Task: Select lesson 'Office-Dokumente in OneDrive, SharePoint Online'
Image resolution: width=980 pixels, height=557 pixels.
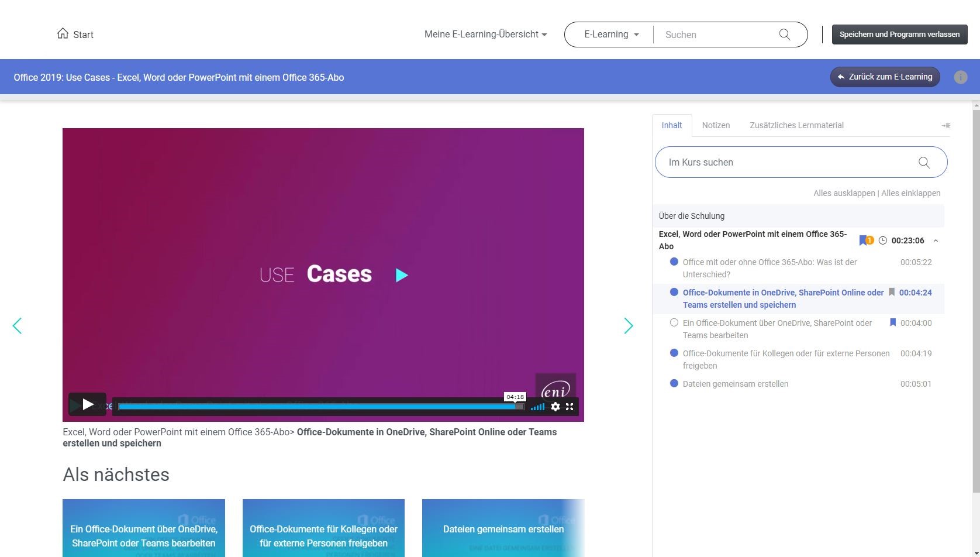Action: (x=783, y=298)
